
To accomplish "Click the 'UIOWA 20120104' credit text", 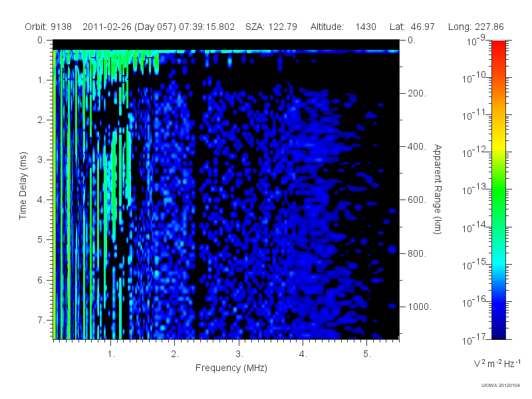I will [501, 386].
